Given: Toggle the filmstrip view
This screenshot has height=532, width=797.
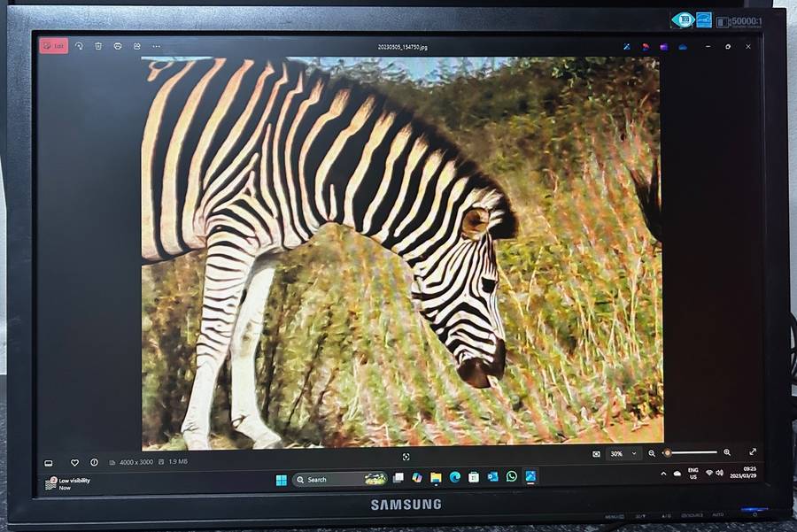Looking at the screenshot, I should 49,462.
